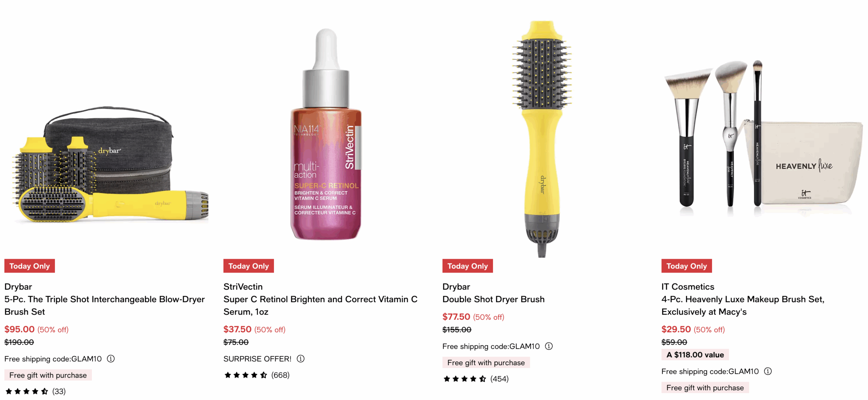The image size is (868, 400).
Task: Click Free gift with purchase under IT Cosmetics set
Action: [x=705, y=387]
